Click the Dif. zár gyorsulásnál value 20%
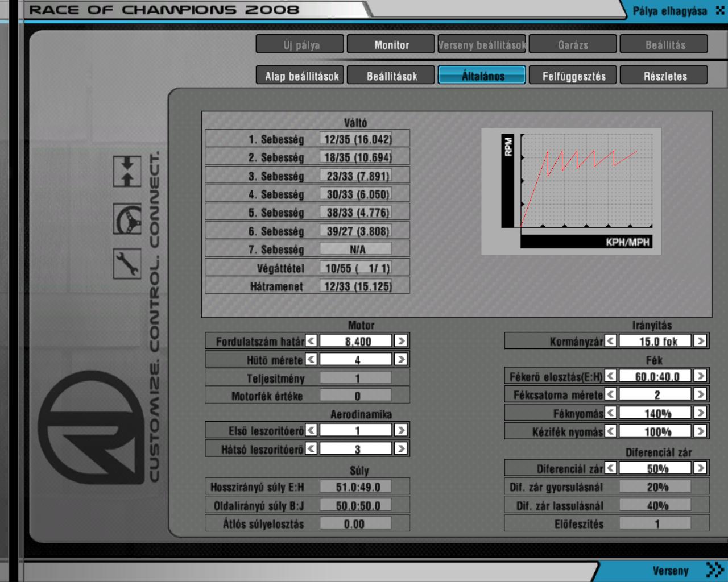This screenshot has width=728, height=582. [x=656, y=487]
